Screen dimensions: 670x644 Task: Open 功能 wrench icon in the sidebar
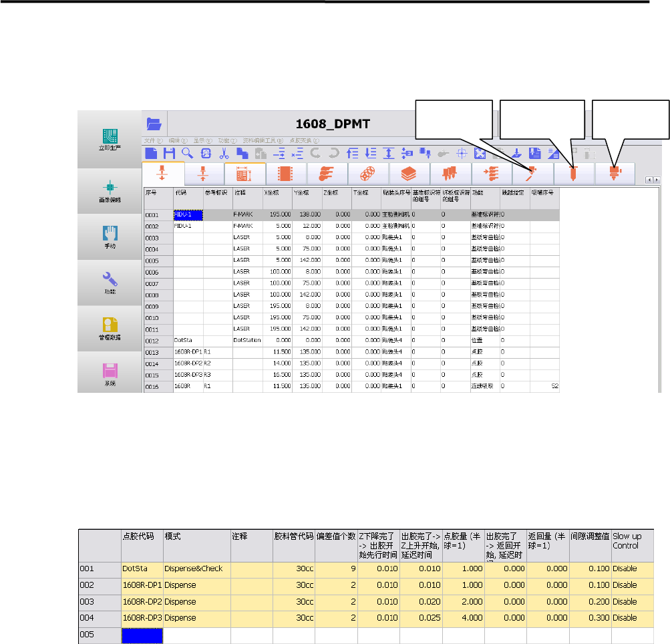[110, 283]
